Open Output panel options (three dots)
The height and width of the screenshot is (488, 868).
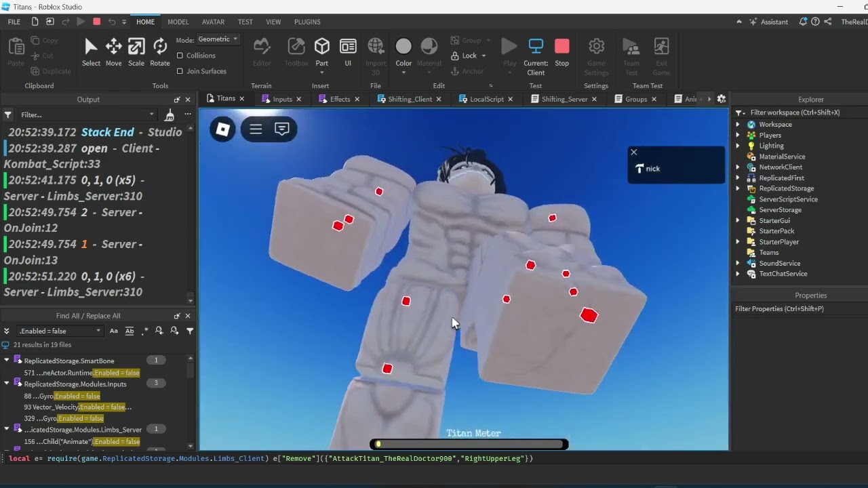click(x=188, y=115)
